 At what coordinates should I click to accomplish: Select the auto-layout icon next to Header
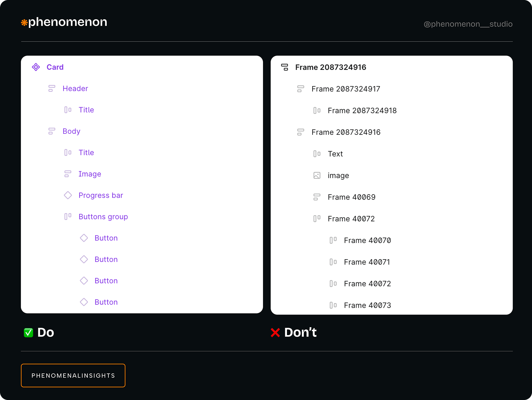pos(52,89)
